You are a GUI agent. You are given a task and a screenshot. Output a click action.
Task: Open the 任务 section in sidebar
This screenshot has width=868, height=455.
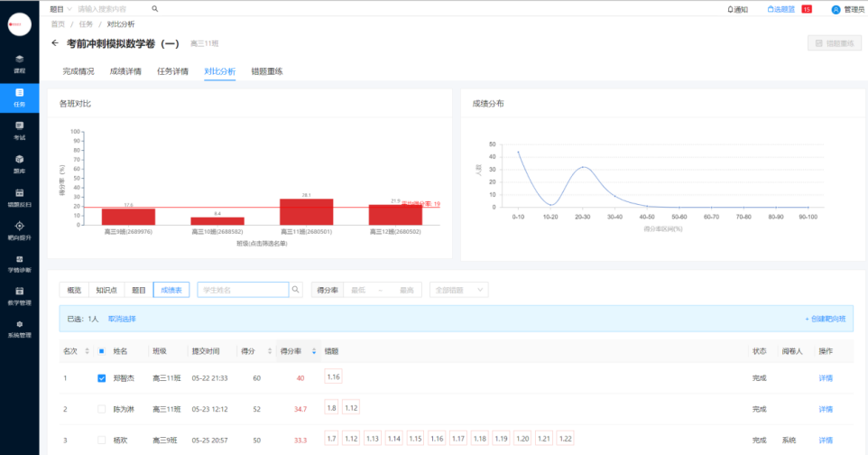[x=19, y=97]
